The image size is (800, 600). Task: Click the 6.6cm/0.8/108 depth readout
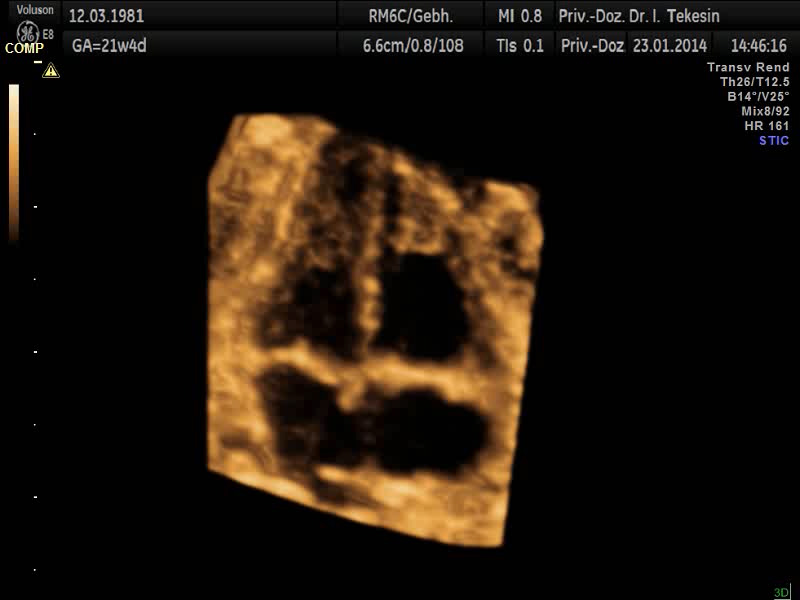[x=413, y=45]
